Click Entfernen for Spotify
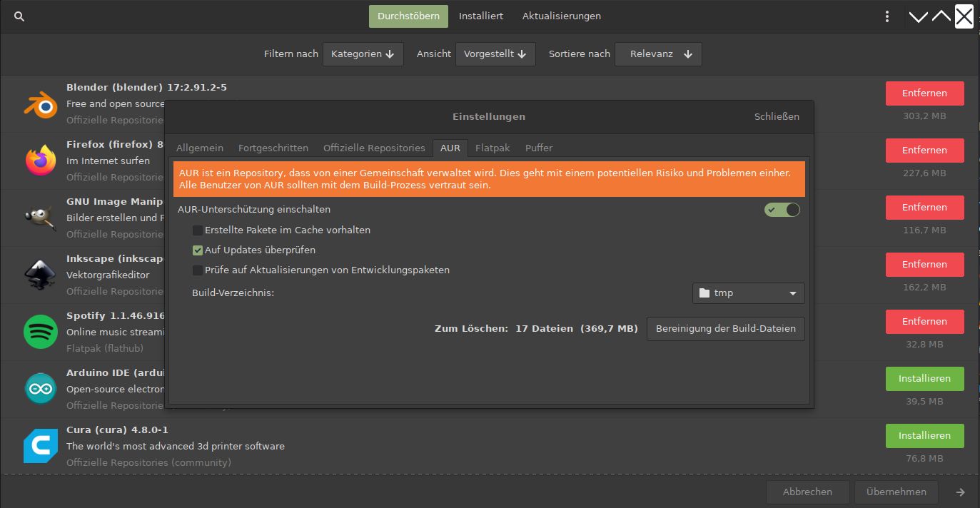 tap(924, 322)
